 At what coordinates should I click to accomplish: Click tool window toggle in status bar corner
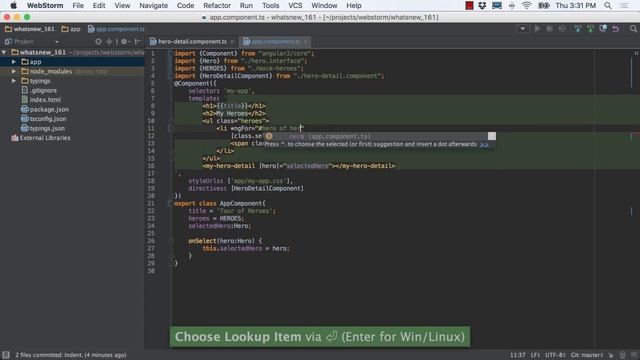[x=6, y=355]
